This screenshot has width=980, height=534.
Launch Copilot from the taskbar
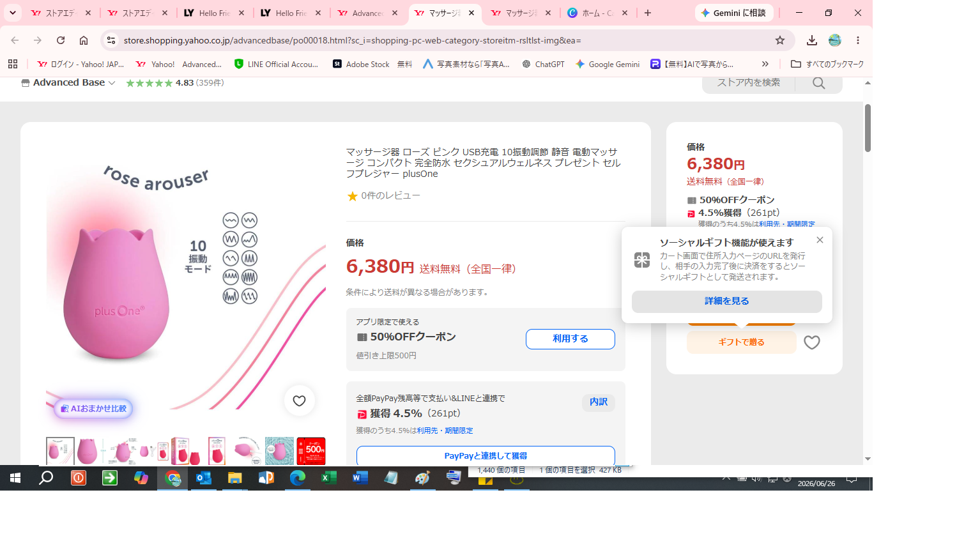141,478
